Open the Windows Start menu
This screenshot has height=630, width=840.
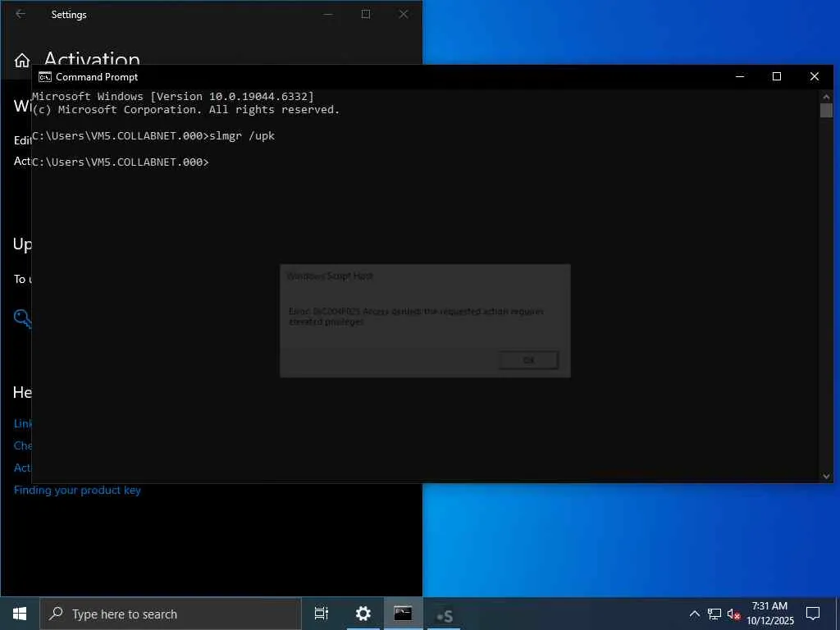tap(20, 614)
